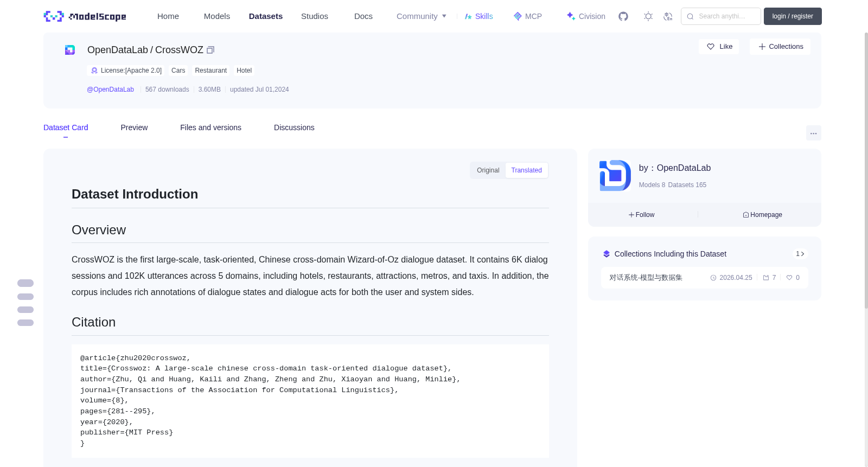Screen dimensions: 868x467
Task: Open the @OpenDataLab author link
Action: coord(110,89)
